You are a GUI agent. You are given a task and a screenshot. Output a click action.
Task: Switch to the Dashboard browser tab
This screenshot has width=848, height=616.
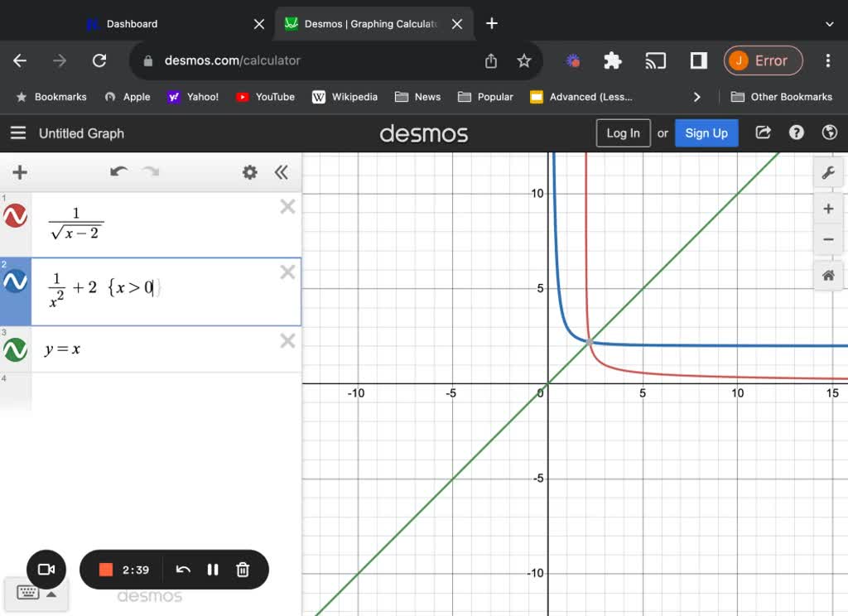[x=132, y=23]
